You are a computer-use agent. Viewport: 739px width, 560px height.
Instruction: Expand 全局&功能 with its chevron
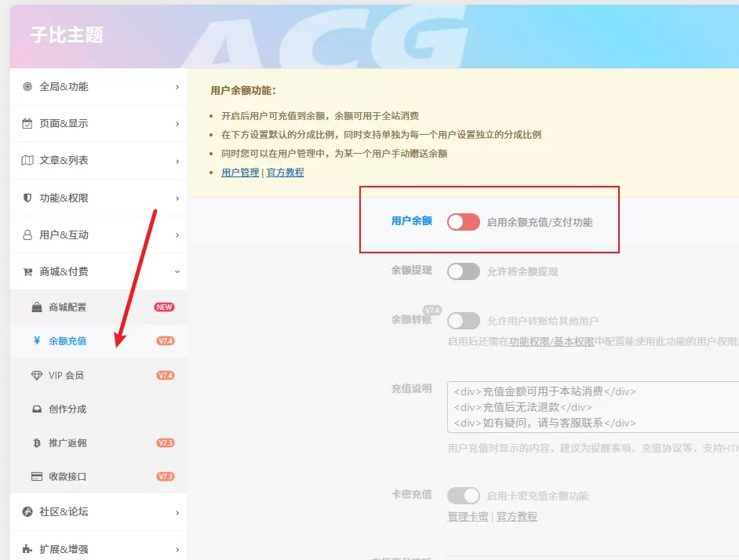click(177, 87)
